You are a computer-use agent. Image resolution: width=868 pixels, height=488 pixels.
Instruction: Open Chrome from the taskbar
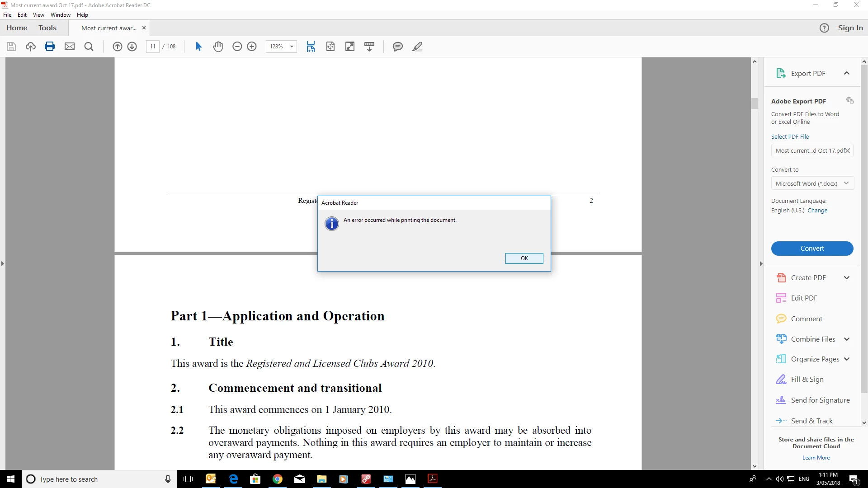coord(278,479)
